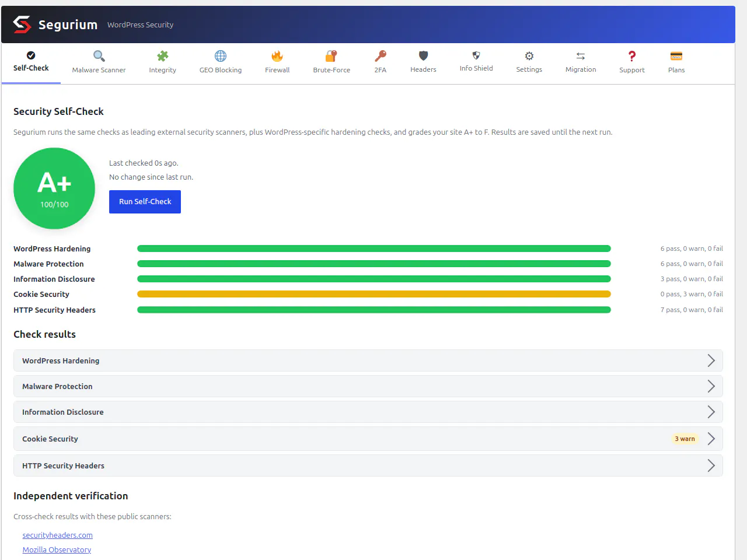Click the "7 pass, 0 warn, 0 fail" summary
This screenshot has width=747, height=560.
[692, 310]
